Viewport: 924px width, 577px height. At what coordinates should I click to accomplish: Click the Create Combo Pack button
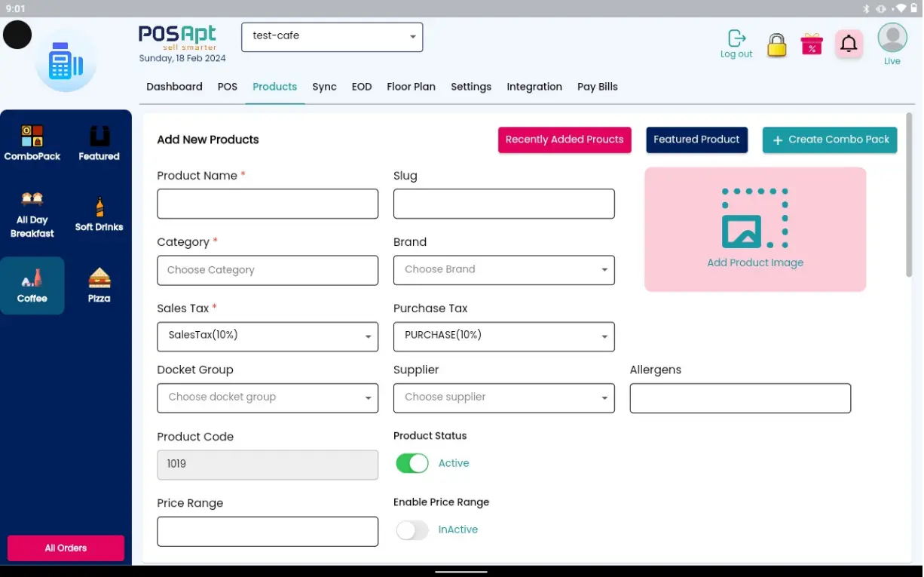point(830,140)
